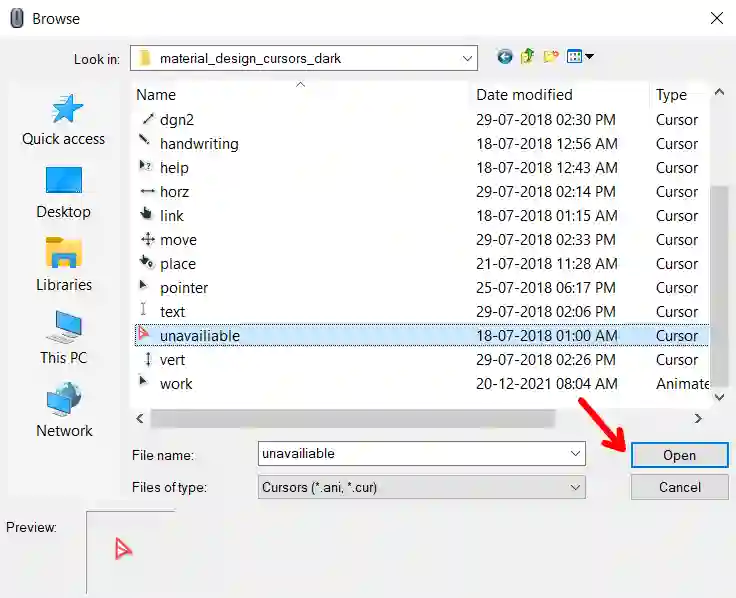Screen dimensions: 736x598
Task: Click the Open button
Action: pyautogui.click(x=679, y=455)
